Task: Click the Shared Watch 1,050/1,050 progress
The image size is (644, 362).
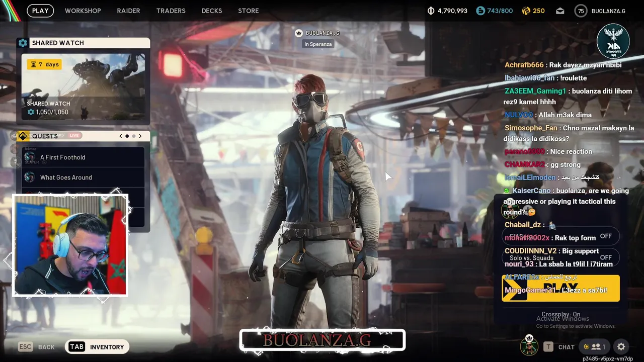Action: point(48,112)
